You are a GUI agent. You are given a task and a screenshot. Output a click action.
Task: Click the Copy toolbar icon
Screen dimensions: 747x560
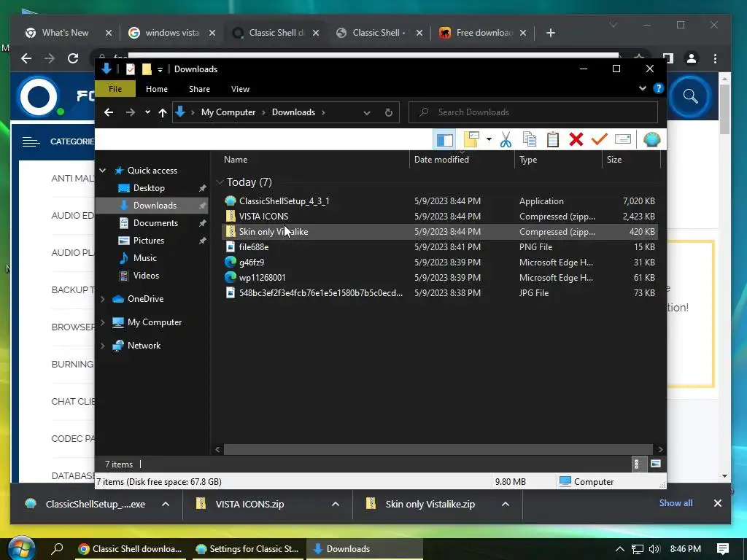(530, 139)
